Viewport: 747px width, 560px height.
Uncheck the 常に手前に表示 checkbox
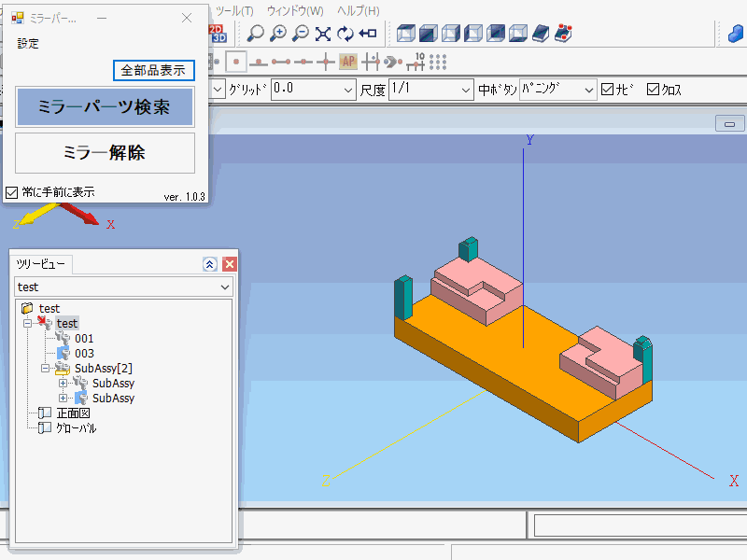(x=12, y=192)
